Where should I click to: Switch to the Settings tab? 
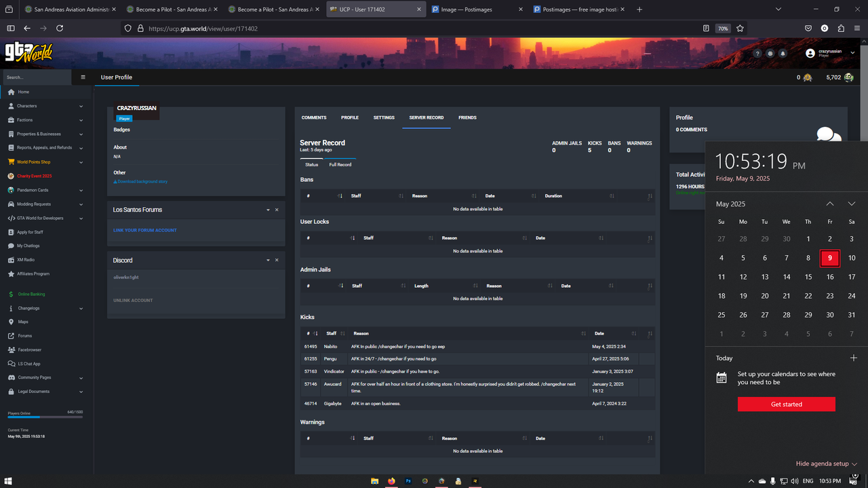point(384,117)
